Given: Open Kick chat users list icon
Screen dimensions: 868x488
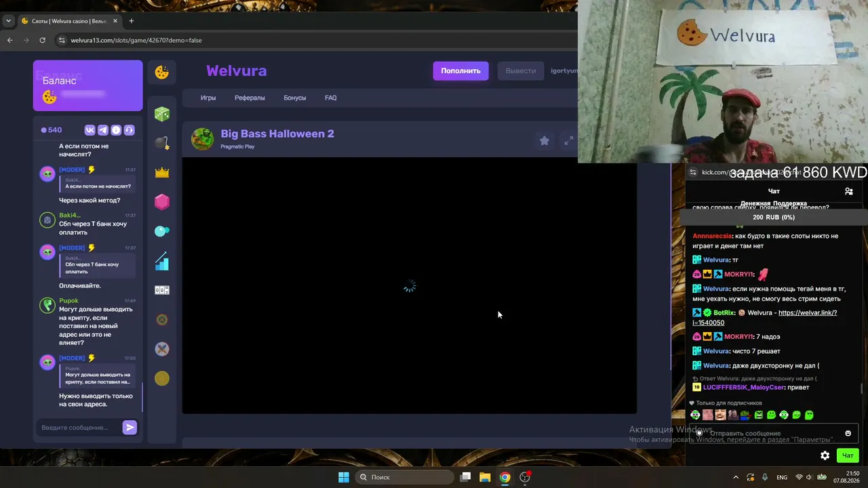Looking at the screenshot, I should tap(848, 191).
